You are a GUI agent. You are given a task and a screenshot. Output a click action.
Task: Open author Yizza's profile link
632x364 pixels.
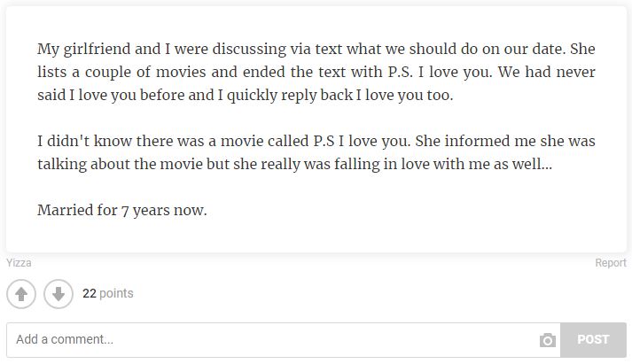(x=19, y=263)
